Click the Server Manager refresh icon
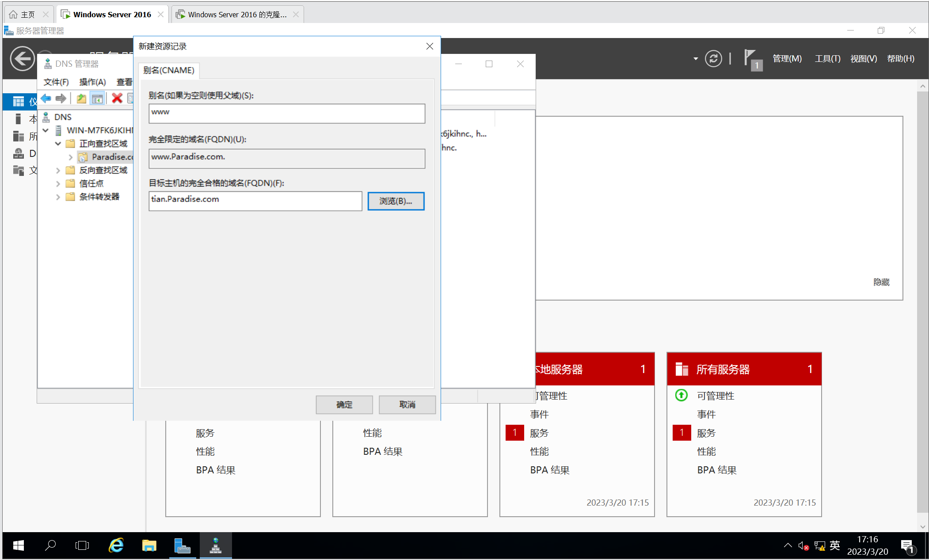 point(713,59)
